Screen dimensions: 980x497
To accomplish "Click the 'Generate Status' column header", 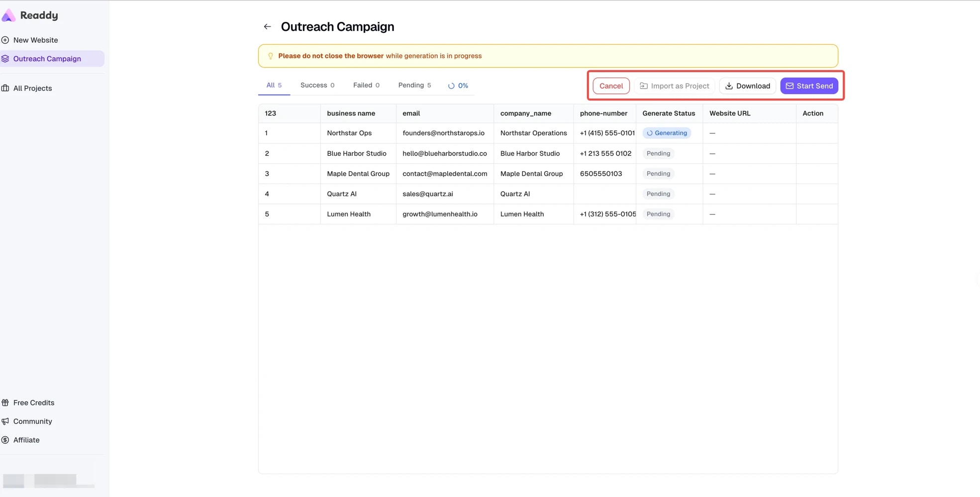I will [x=669, y=113].
